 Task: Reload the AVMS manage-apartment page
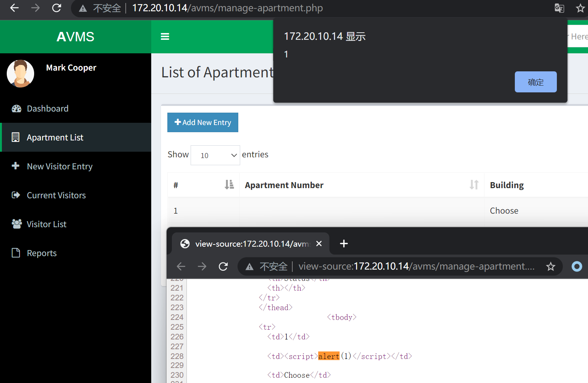(57, 8)
